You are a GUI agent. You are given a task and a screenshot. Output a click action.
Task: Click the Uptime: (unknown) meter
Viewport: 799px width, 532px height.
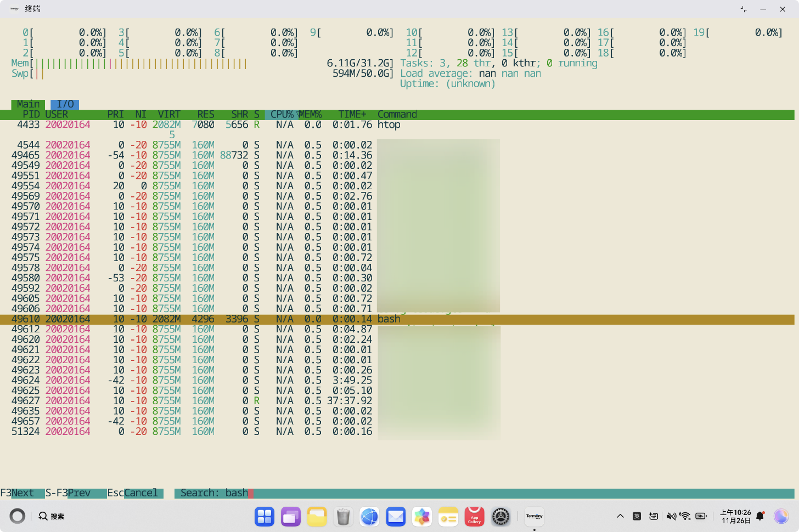coord(448,84)
